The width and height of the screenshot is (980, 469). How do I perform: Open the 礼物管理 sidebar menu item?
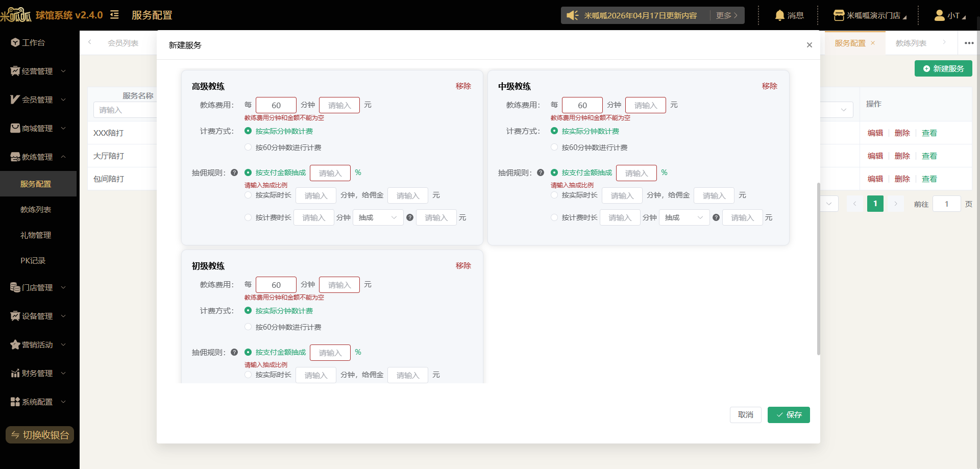coord(38,235)
